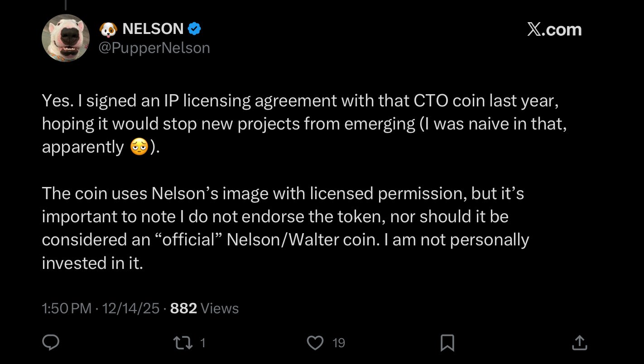Viewport: 644px width, 364px height.
Task: Click the thread connector line above the avatar
Action: click(x=66, y=5)
